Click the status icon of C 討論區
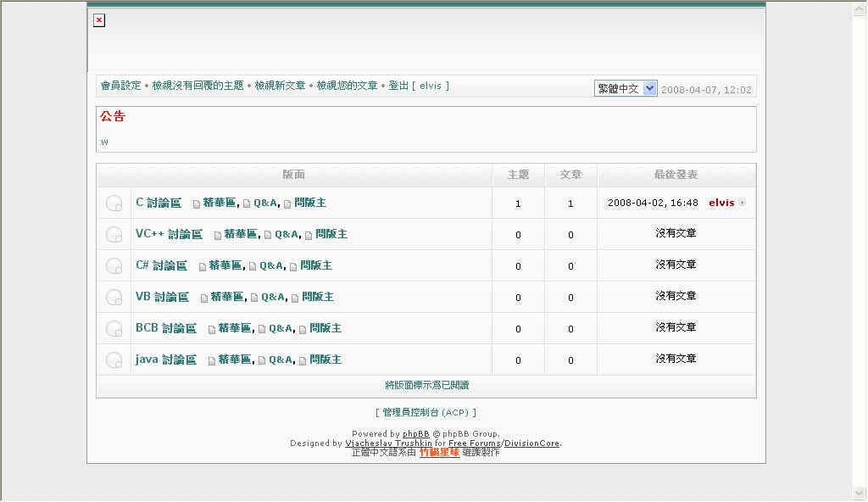Screen dimensions: 868x502 pos(114,204)
